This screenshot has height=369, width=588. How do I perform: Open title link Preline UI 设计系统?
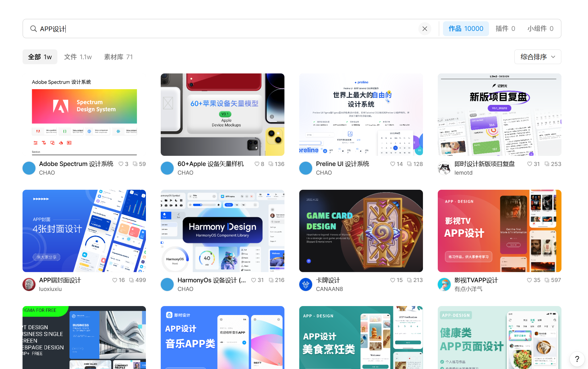point(342,164)
